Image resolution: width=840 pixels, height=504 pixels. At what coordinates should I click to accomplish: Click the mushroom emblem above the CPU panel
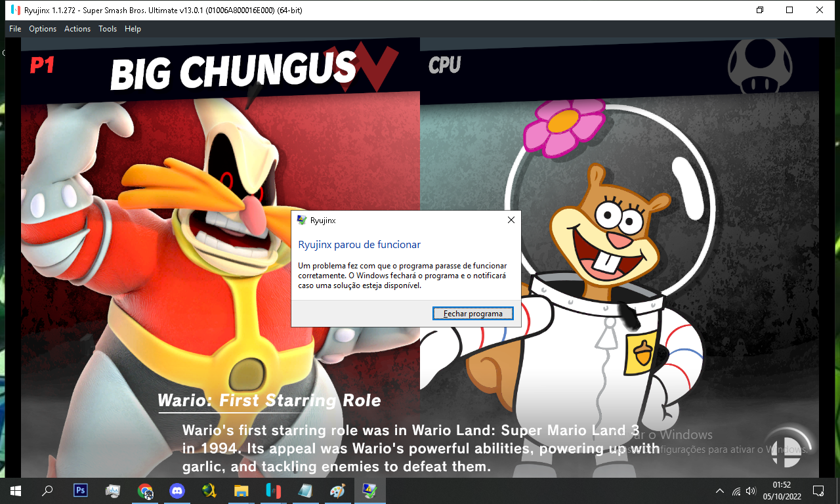(x=761, y=67)
